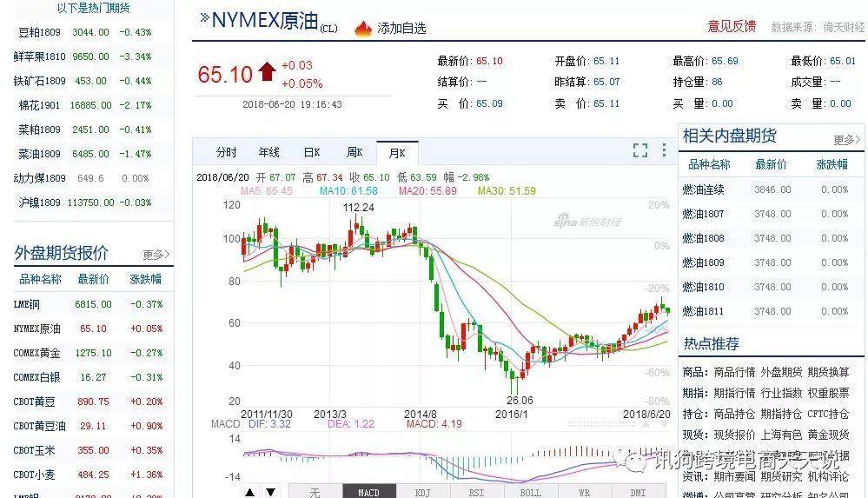The height and width of the screenshot is (498, 868).
Task: Open 期指持仓 link
Action: 781,415
